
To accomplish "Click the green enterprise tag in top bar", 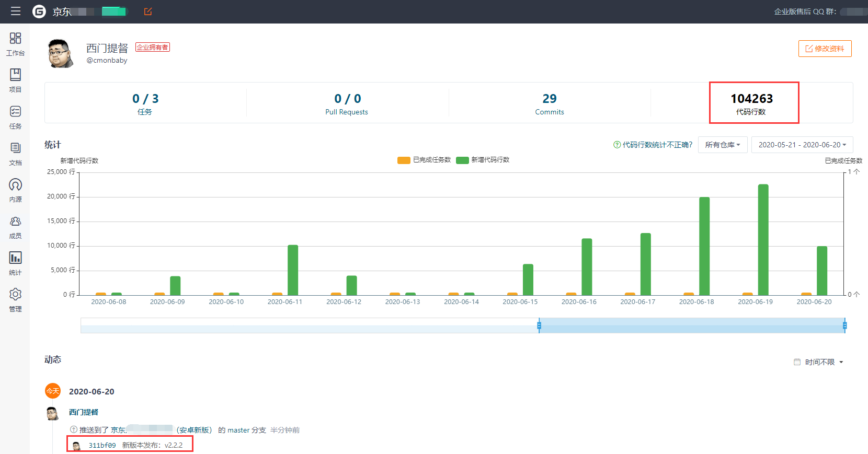I will click(x=114, y=11).
